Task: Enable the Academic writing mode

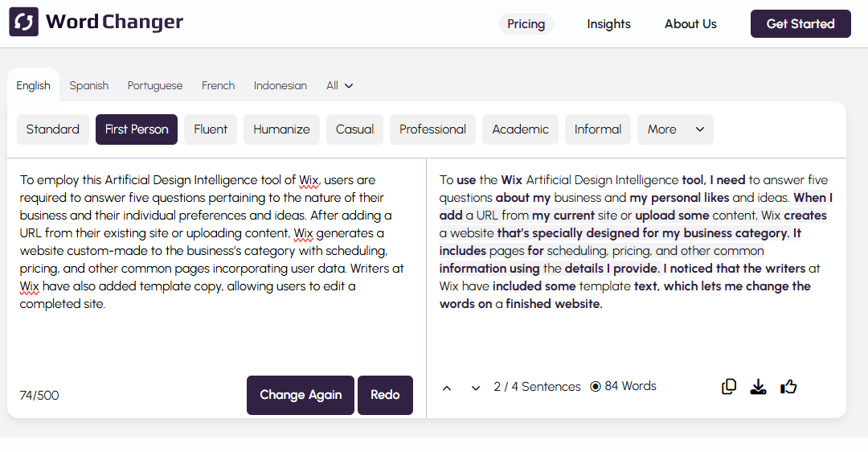Action: (520, 129)
